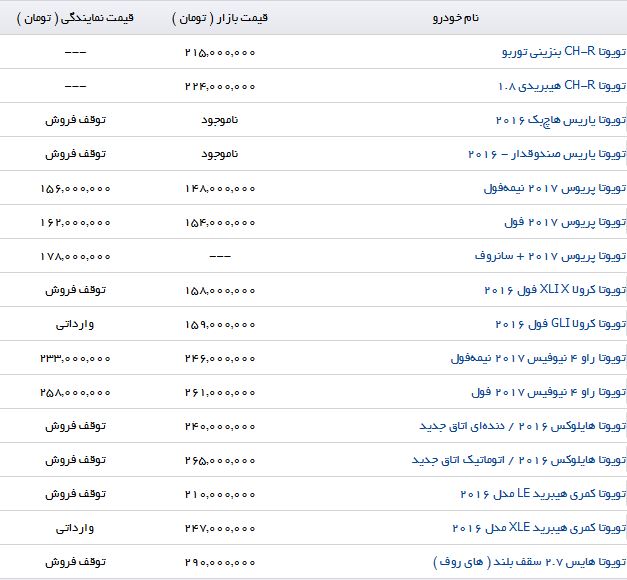Image resolution: width=627 pixels, height=580 pixels.
Task: Click 'توقف فروش' in the Hilux manual row
Action: (x=75, y=426)
